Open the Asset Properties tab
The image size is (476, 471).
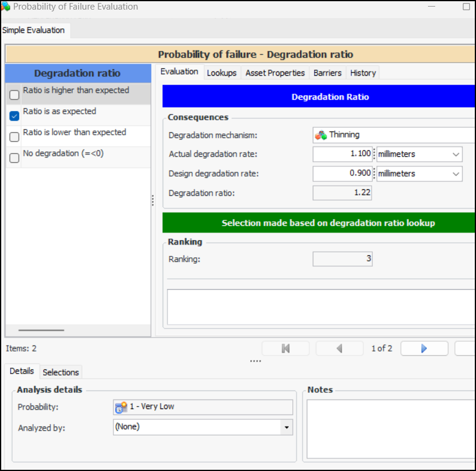(x=274, y=73)
